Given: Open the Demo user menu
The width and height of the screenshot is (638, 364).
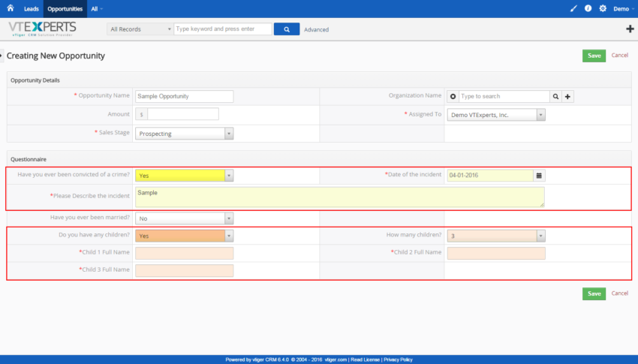Looking at the screenshot, I should 623,8.
